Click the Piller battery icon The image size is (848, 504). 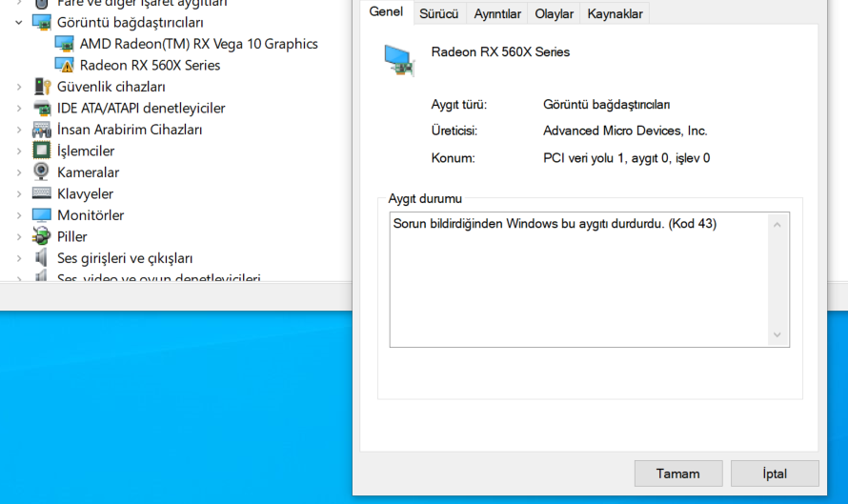click(42, 236)
